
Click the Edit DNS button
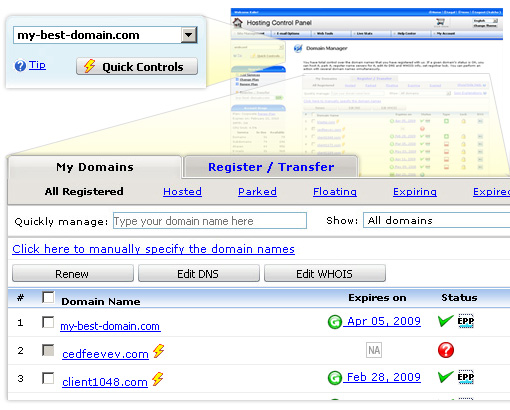[x=199, y=273]
